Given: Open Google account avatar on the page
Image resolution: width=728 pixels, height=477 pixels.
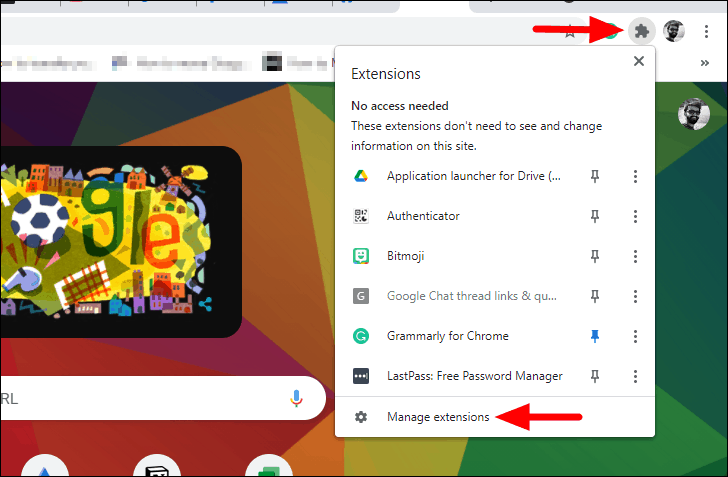Looking at the screenshot, I should (x=694, y=114).
